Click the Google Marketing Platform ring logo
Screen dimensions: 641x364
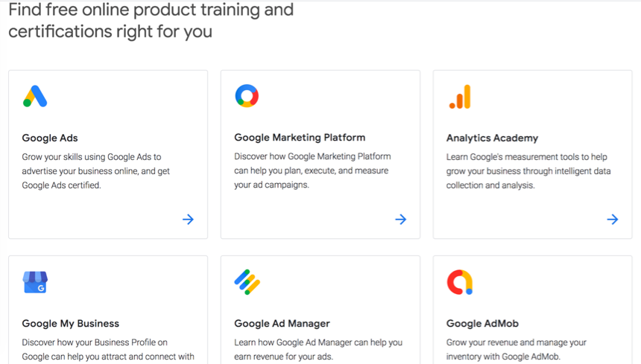click(x=247, y=96)
